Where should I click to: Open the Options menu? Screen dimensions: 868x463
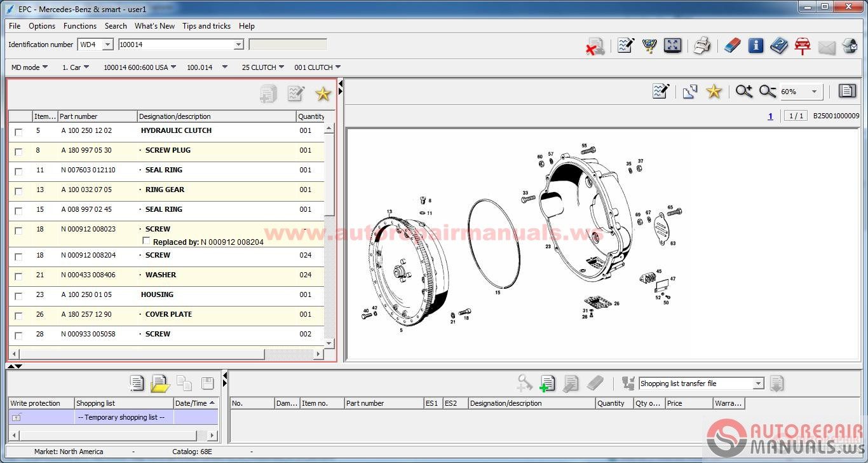click(42, 26)
